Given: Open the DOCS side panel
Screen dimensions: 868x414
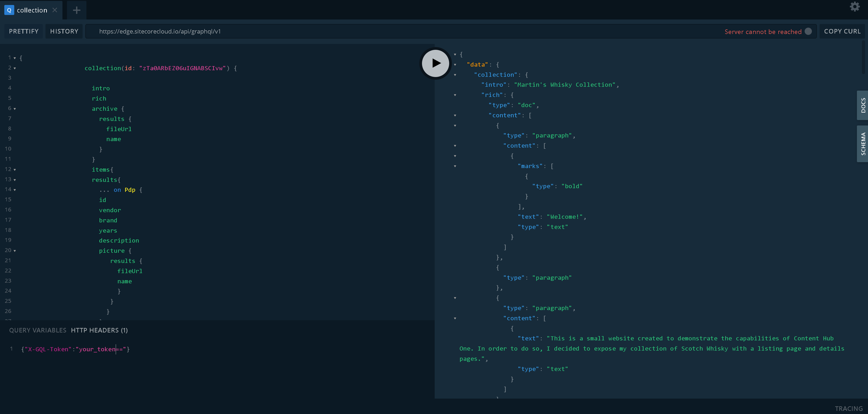Looking at the screenshot, I should 863,105.
